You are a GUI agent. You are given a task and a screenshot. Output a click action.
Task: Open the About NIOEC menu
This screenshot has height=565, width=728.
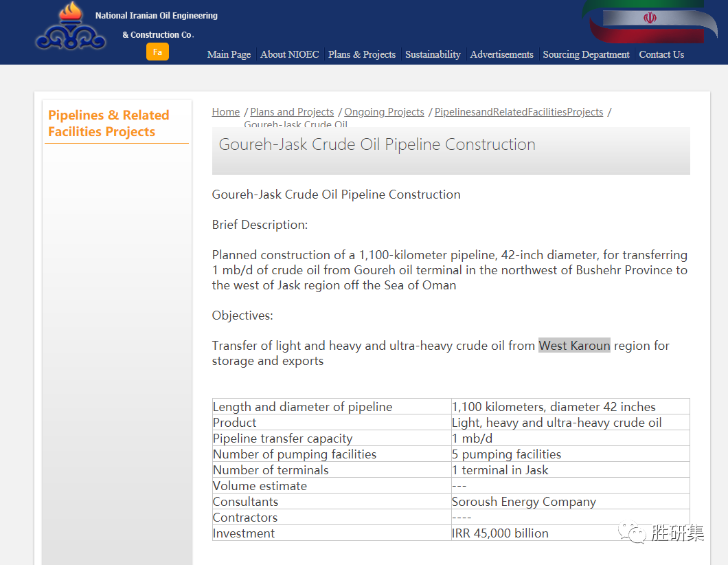click(290, 54)
